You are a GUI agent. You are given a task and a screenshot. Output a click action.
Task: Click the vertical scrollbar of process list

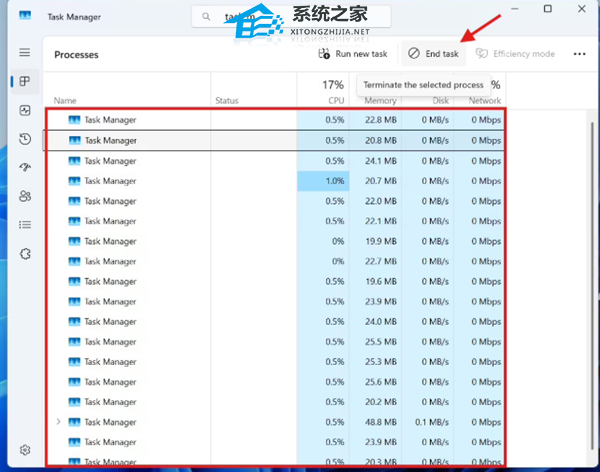(x=593, y=285)
